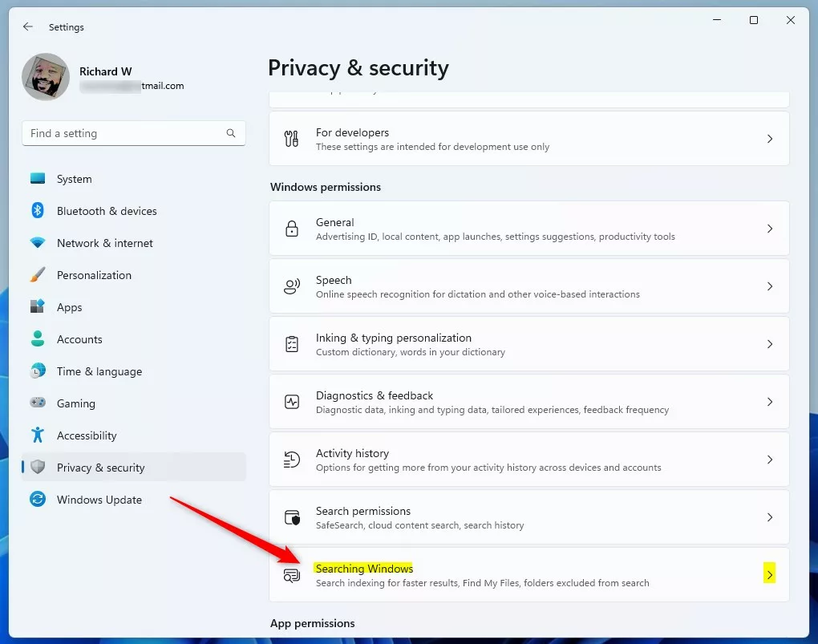
Task: Open Windows Update page
Action: [134, 500]
